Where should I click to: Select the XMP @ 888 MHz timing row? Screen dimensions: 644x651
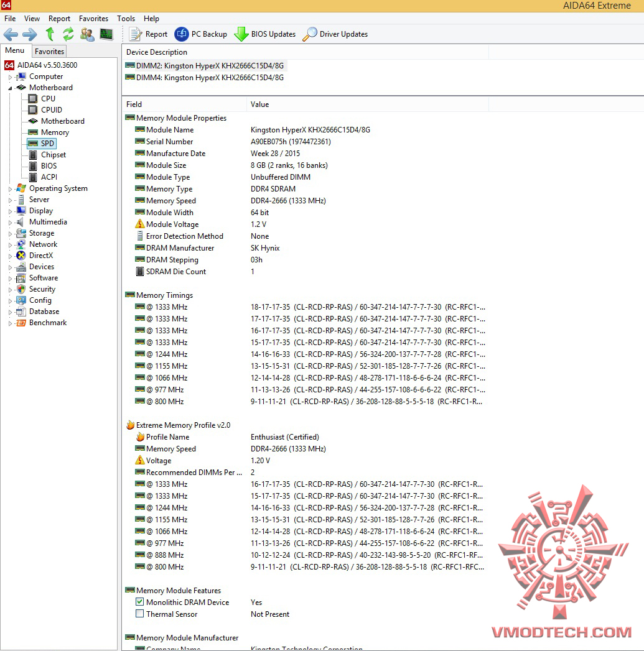306,555
